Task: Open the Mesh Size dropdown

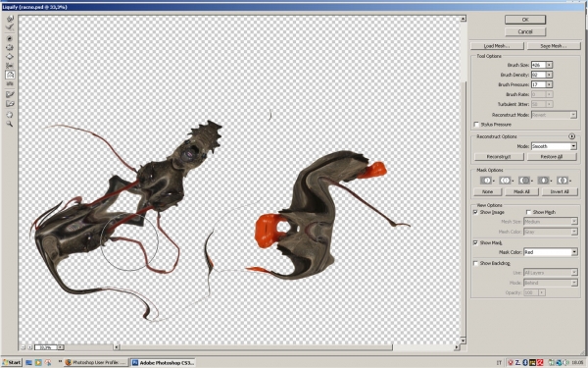Action: (x=551, y=222)
